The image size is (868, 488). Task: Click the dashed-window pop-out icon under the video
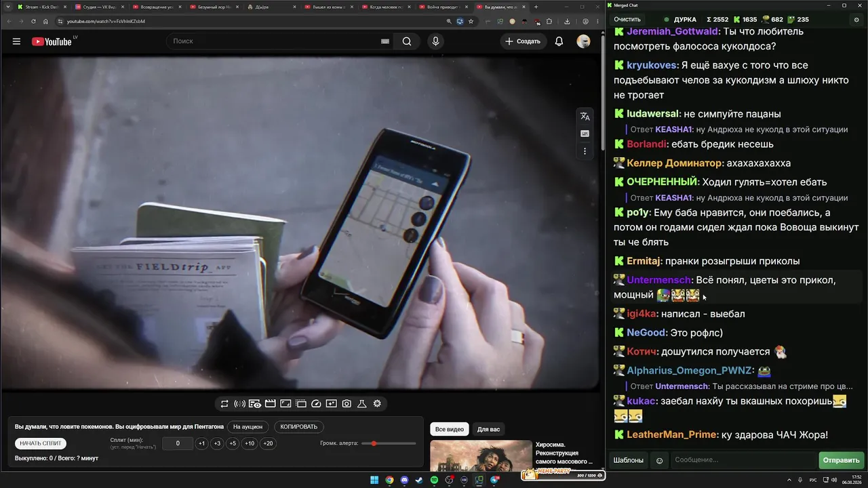301,404
